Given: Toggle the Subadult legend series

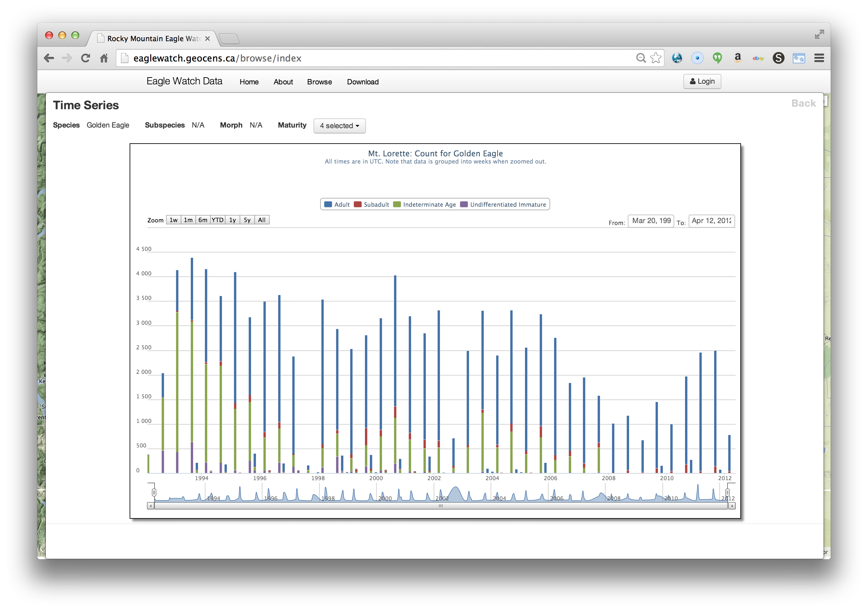Looking at the screenshot, I should (x=371, y=204).
